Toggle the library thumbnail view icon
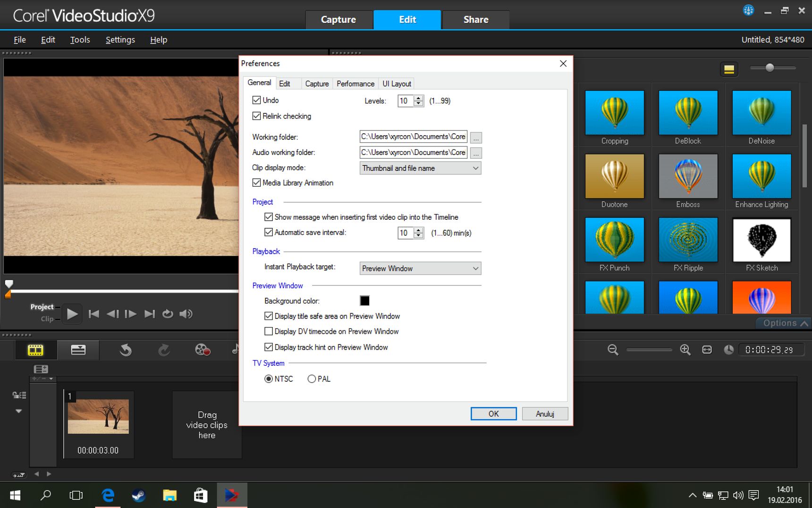The width and height of the screenshot is (812, 508). [x=729, y=69]
